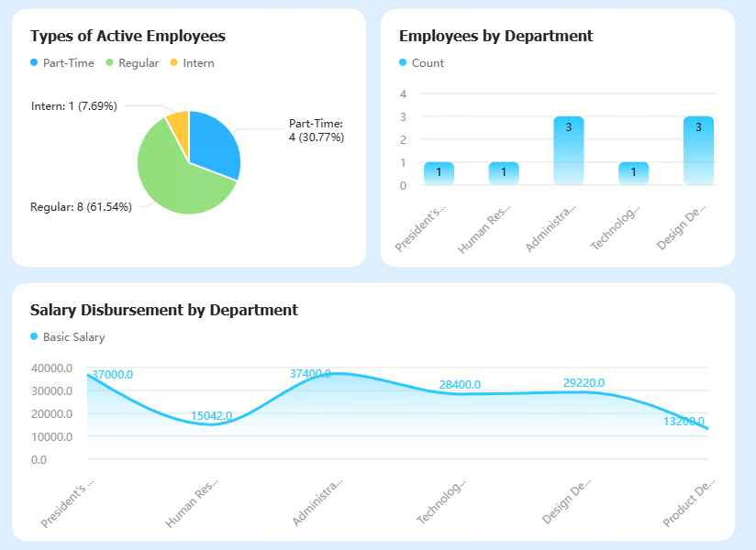Click the Technology department bar

(x=634, y=173)
